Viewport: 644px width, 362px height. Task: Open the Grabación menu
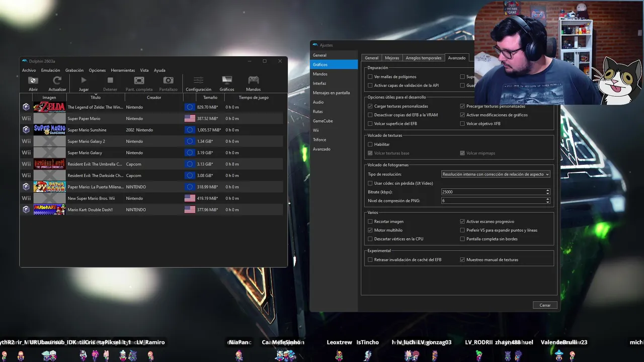pyautogui.click(x=74, y=70)
